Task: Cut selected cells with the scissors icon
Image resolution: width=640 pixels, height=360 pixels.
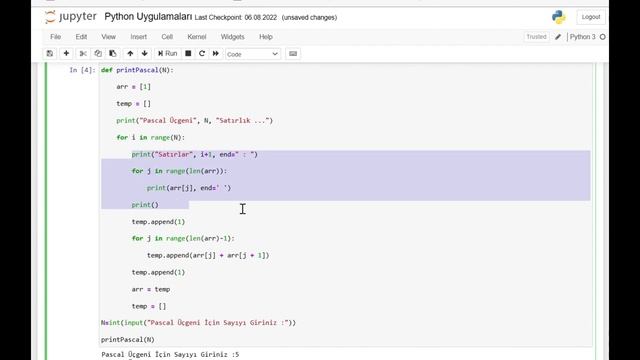Action: point(83,53)
